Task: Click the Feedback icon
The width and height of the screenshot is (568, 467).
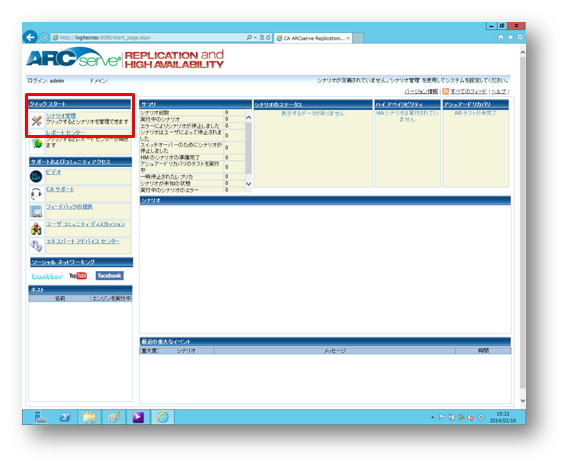Action: (36, 211)
